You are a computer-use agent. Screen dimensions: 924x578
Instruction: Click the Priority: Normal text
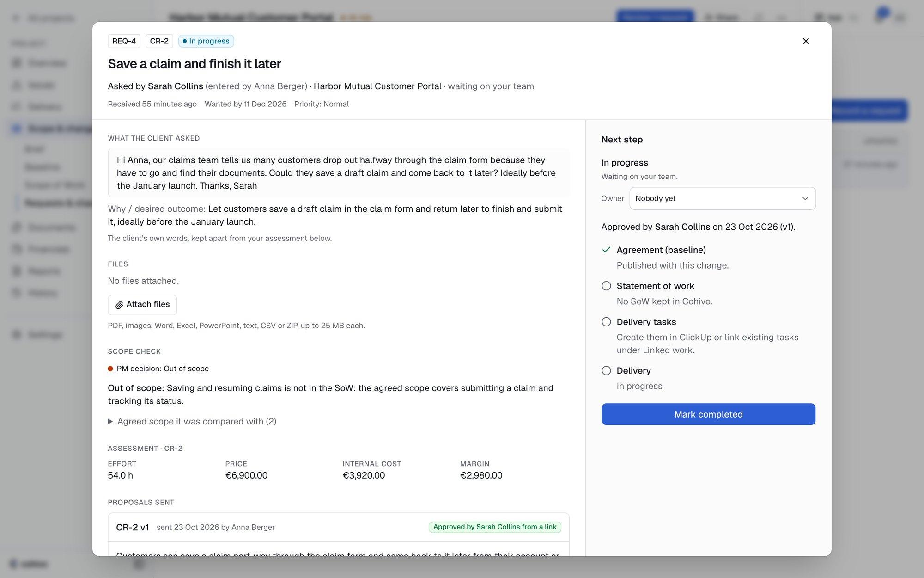pyautogui.click(x=322, y=104)
